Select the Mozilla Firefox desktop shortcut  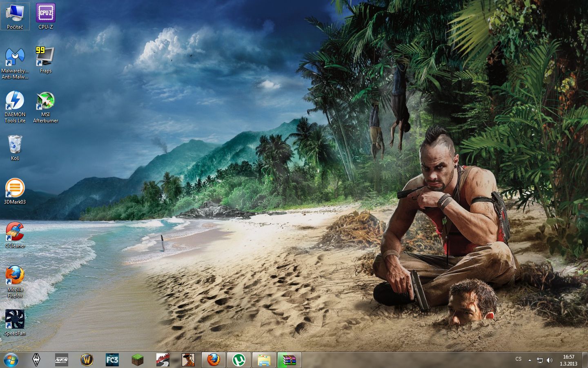click(x=15, y=282)
